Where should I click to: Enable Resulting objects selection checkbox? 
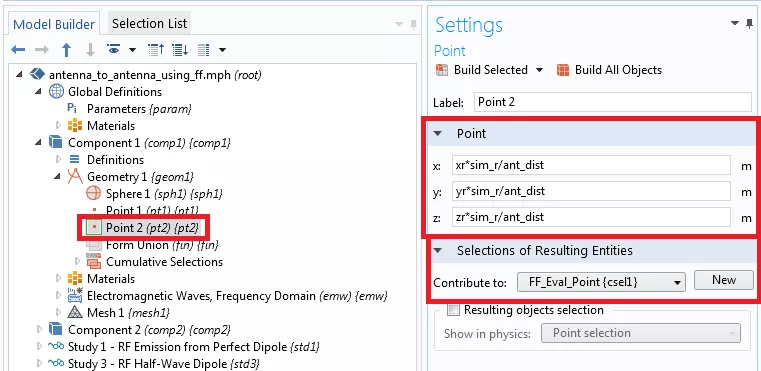453,310
